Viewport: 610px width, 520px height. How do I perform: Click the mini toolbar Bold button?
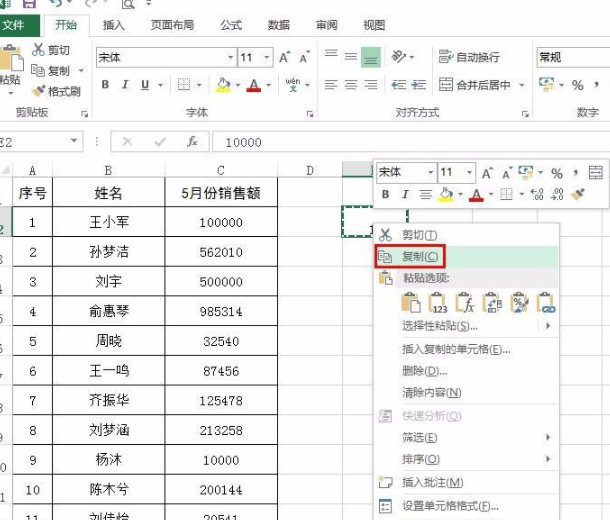coord(386,194)
